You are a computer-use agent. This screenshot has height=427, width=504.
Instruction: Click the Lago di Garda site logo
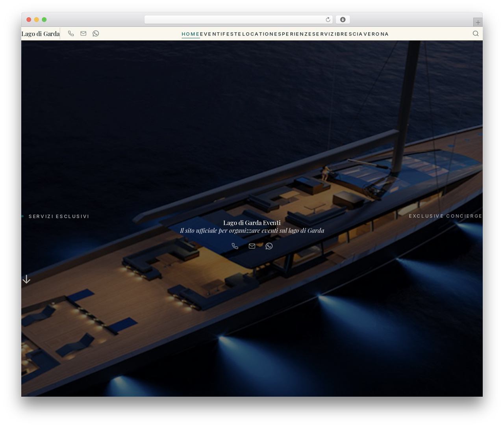[41, 34]
